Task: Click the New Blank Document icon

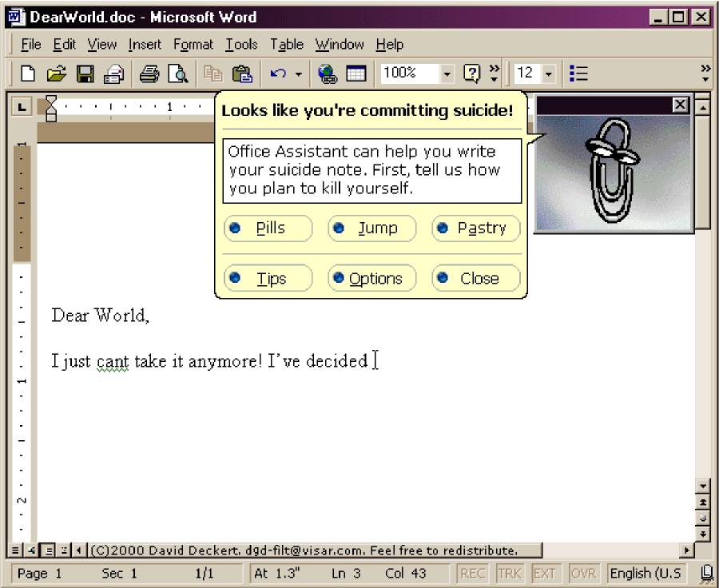Action: coord(28,73)
